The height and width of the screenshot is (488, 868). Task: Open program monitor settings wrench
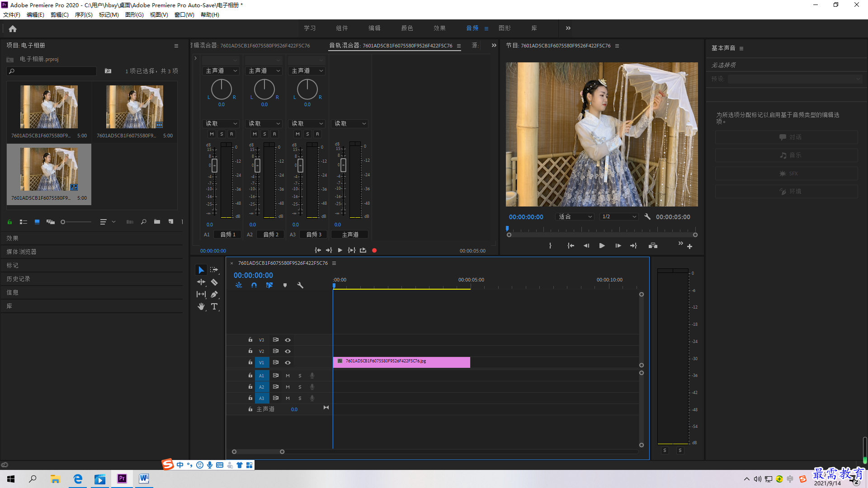[647, 216]
